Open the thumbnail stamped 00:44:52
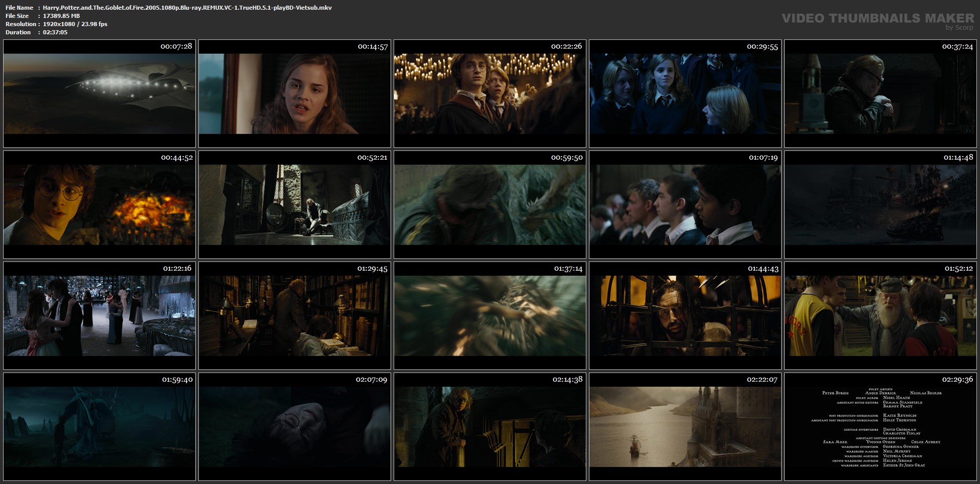 (x=99, y=205)
